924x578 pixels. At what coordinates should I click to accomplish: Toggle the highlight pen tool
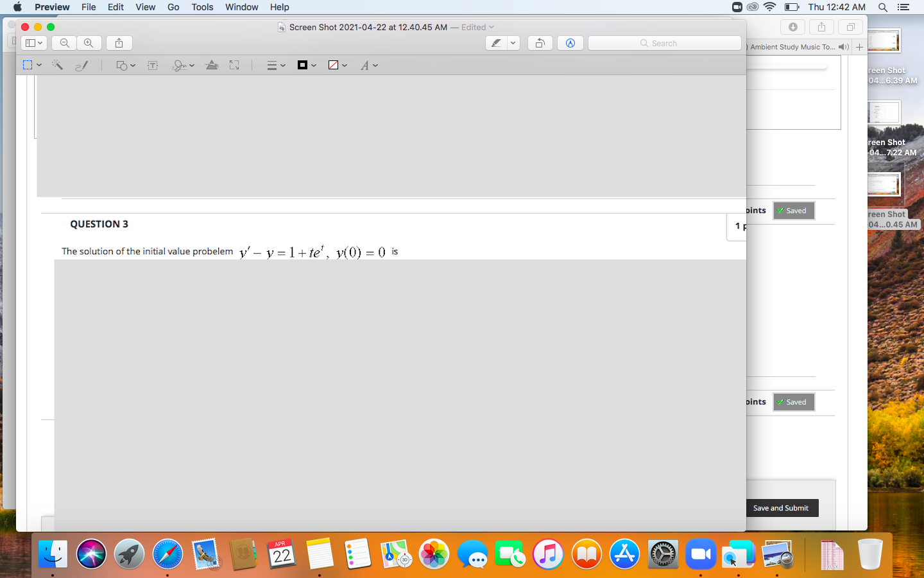(496, 43)
